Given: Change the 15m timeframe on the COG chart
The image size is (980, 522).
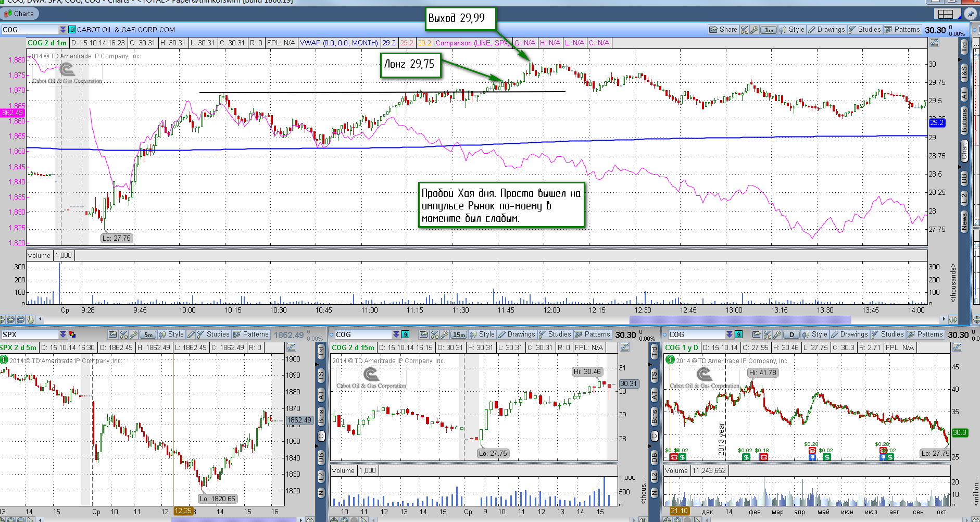Looking at the screenshot, I should [x=459, y=334].
